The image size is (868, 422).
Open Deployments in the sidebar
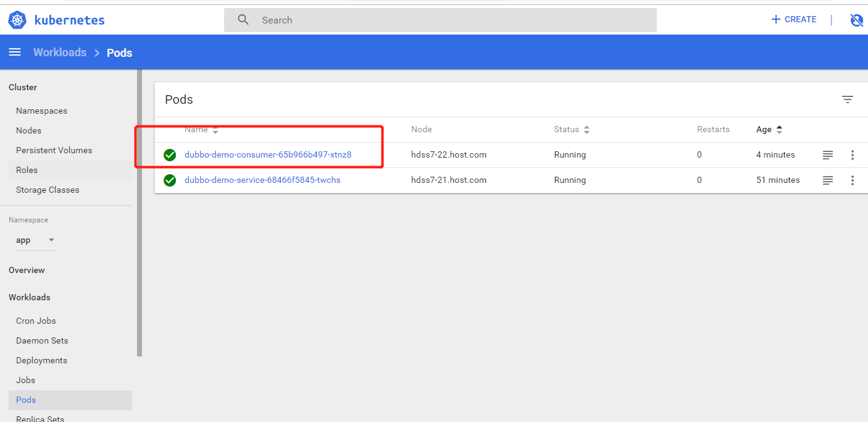click(41, 360)
